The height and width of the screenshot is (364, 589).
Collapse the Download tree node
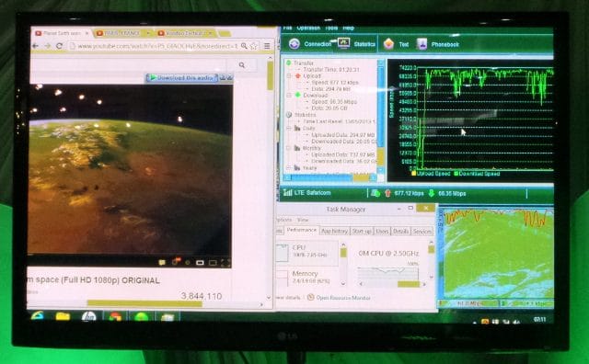tap(289, 96)
